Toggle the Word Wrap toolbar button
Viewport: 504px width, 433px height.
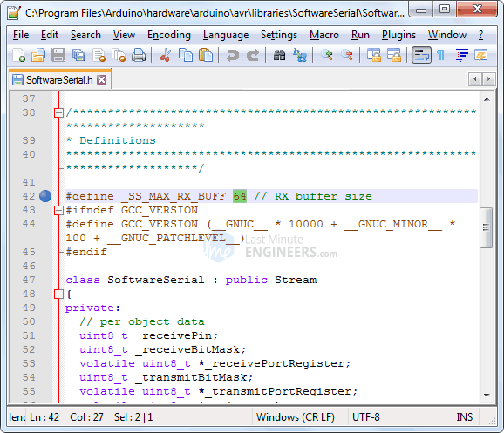click(x=421, y=55)
